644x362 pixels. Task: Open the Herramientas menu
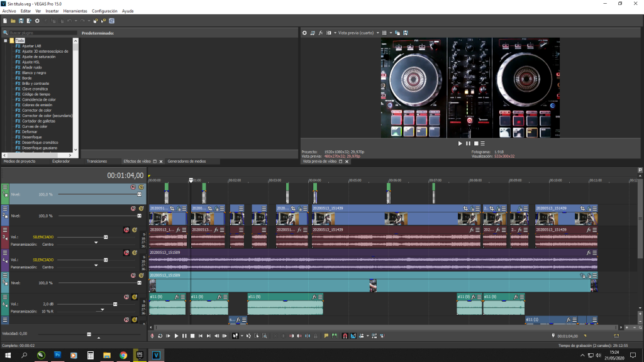(x=75, y=11)
